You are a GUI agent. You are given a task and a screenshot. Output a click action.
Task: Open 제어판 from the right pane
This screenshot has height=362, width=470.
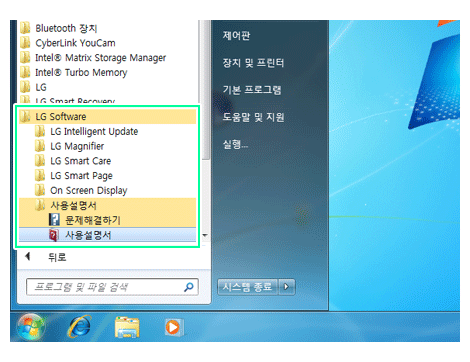236,36
